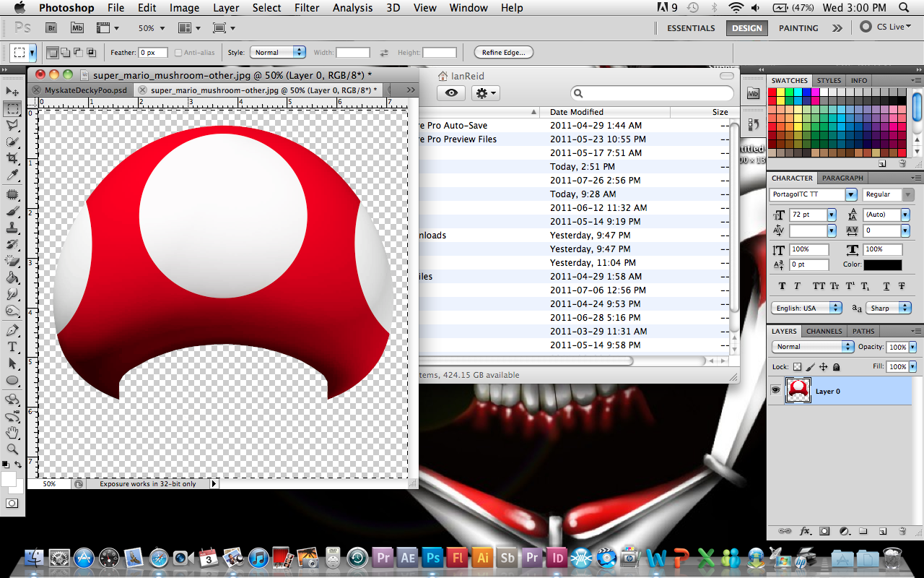924x578 pixels.
Task: Hide Layer 0 with the eye icon
Action: click(775, 390)
